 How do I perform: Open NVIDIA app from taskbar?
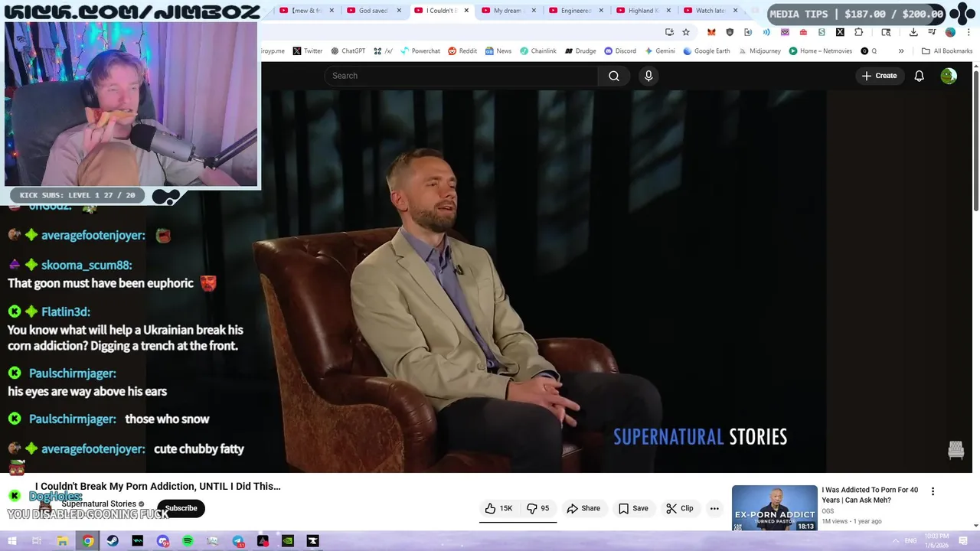(288, 541)
